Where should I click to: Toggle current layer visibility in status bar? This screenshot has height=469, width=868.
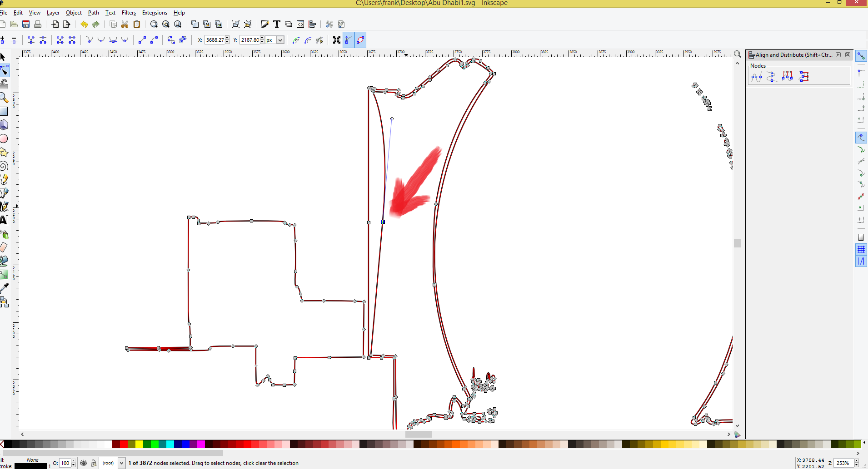click(83, 463)
